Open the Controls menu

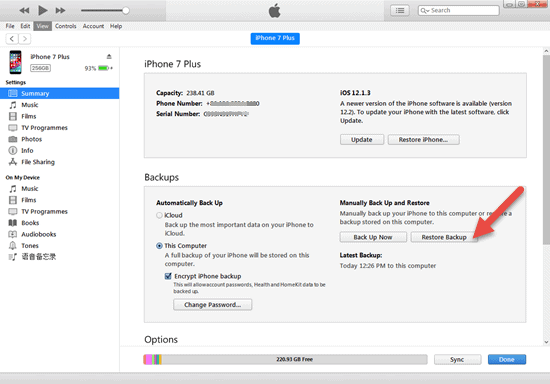point(66,26)
